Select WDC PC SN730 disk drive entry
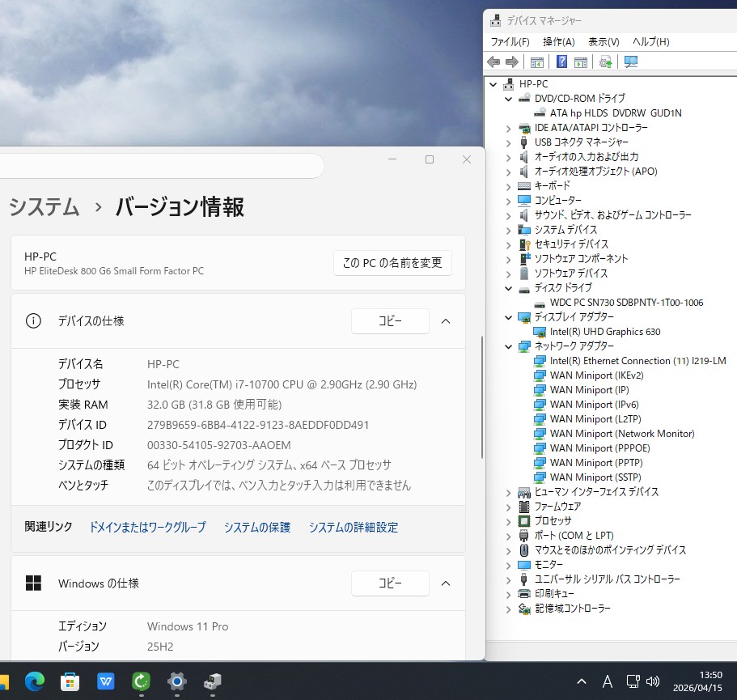Screen dimensions: 737x700 click(x=626, y=303)
